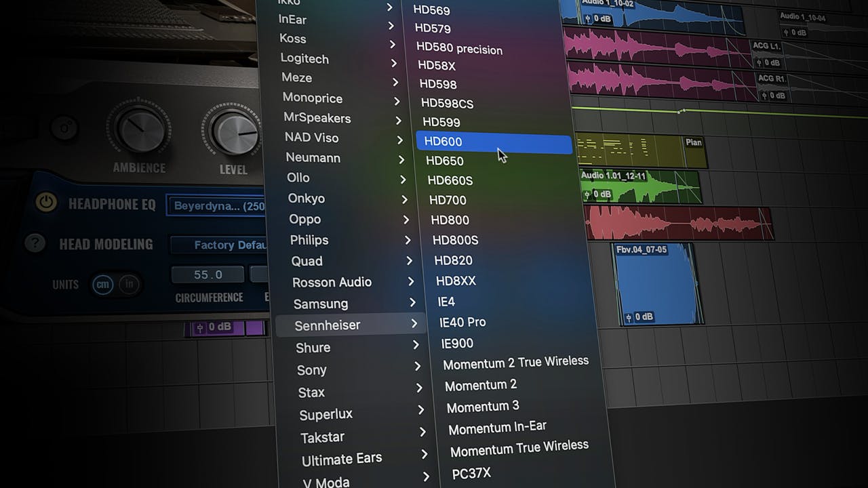868x488 pixels.
Task: Click the Head Modeling help question icon
Action: point(35,243)
